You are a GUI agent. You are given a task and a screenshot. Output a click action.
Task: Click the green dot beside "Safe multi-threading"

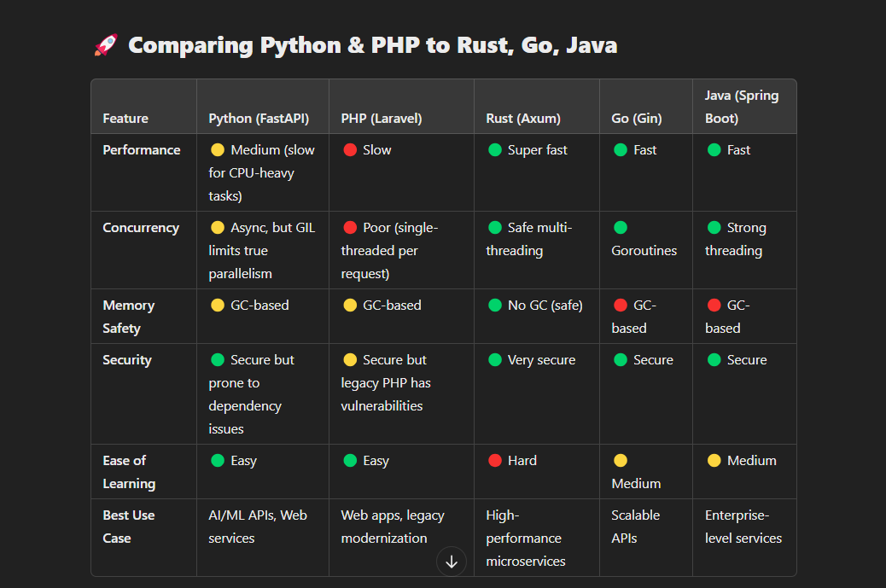click(x=495, y=228)
